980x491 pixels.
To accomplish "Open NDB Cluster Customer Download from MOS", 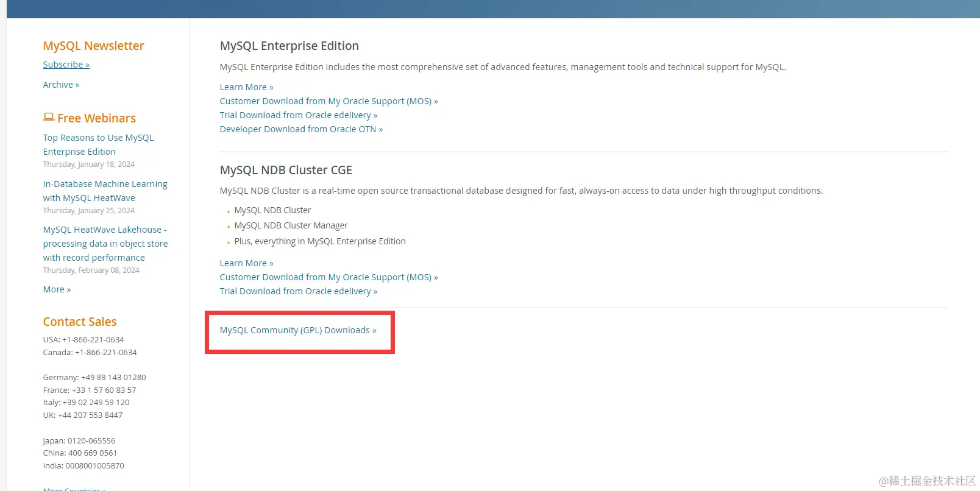I will point(328,277).
